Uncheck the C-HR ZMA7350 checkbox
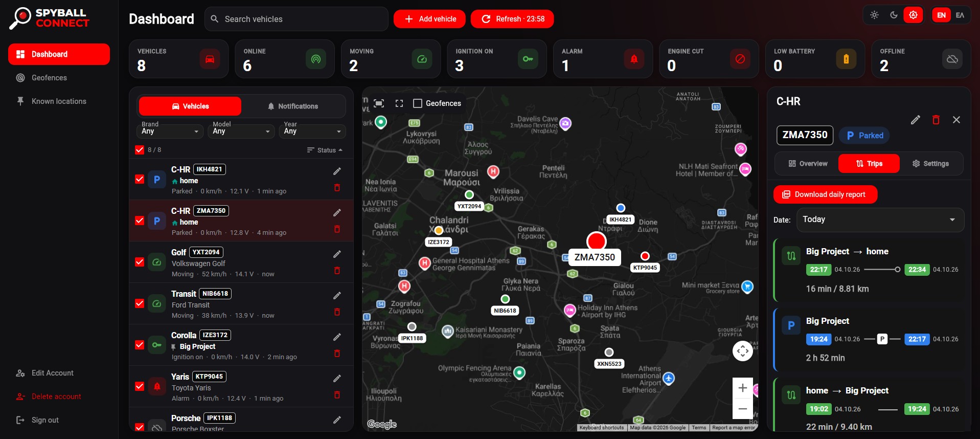 point(139,221)
